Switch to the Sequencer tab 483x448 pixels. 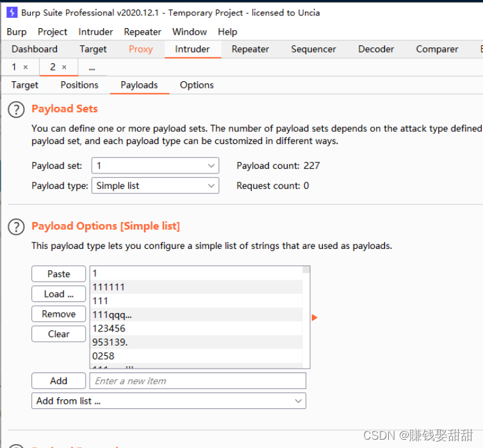pyautogui.click(x=313, y=49)
